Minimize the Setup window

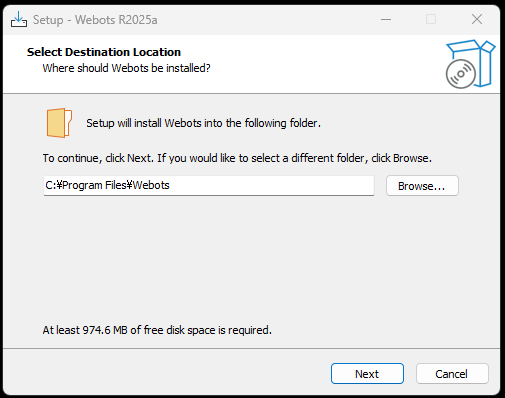pos(386,19)
